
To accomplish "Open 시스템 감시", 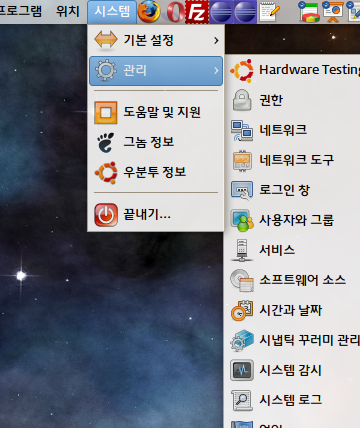I will pyautogui.click(x=293, y=370).
